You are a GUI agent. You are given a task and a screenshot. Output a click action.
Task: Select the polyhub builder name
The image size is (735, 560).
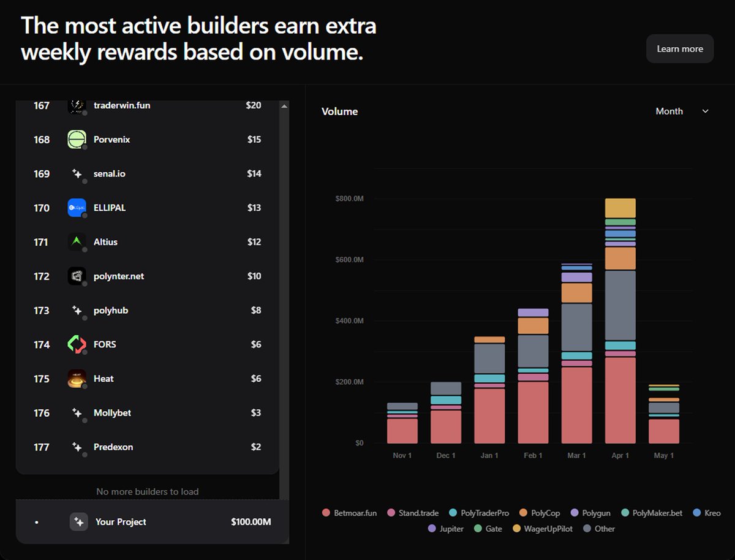111,311
